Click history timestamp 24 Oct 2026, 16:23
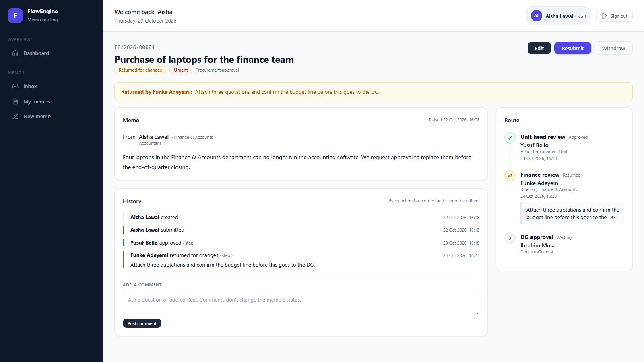Image resolution: width=644 pixels, height=362 pixels. pyautogui.click(x=461, y=255)
